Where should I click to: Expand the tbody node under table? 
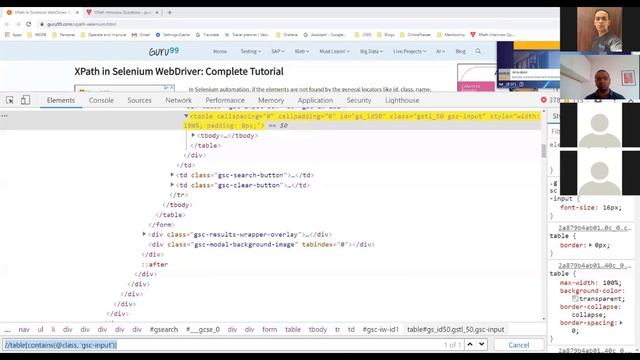(x=193, y=135)
